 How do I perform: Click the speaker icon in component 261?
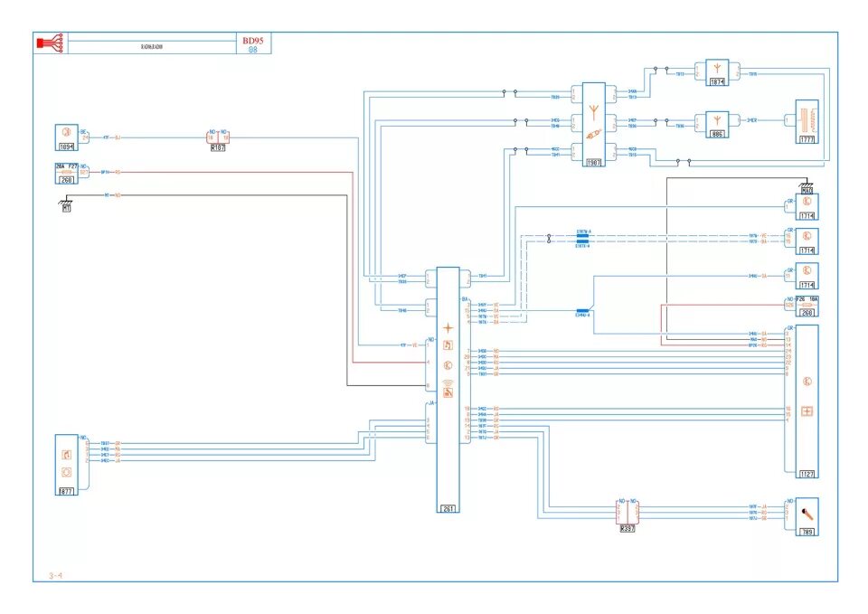pos(448,365)
